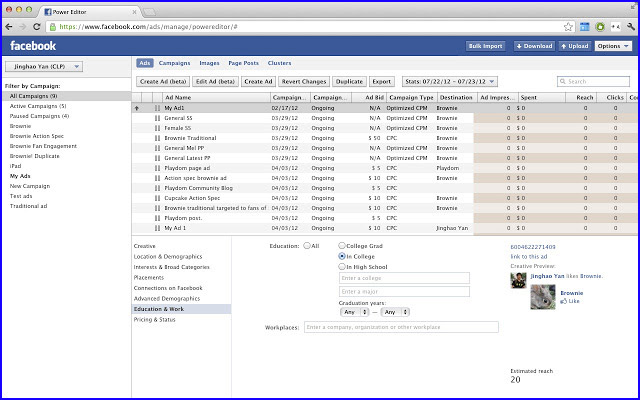Open second graduation year Any dropdown
Screen dimensions: 640x400
395,312
